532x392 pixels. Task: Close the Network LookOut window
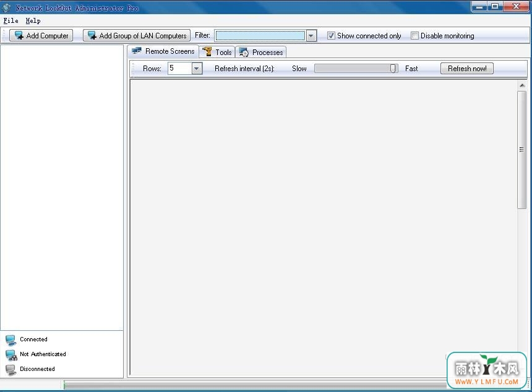coord(516,6)
